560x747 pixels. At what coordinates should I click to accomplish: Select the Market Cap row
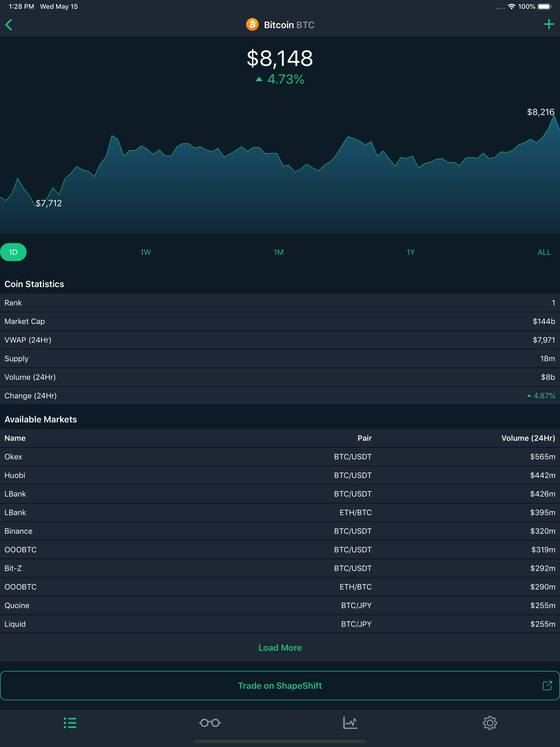click(280, 322)
